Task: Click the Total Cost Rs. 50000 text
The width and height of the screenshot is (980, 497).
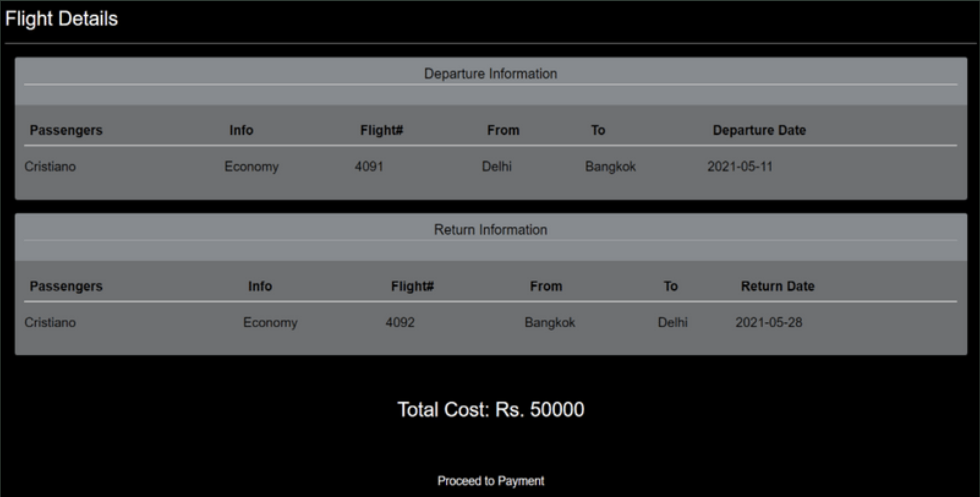Action: pyautogui.click(x=491, y=409)
